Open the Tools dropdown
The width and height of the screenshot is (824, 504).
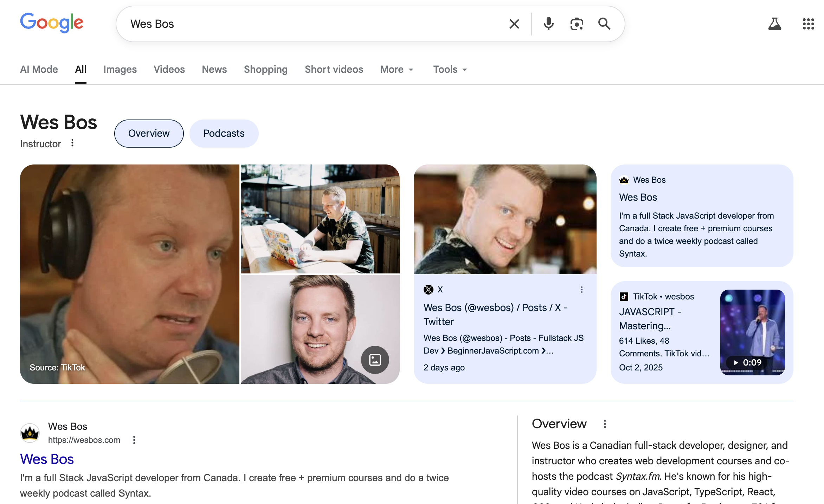(449, 69)
